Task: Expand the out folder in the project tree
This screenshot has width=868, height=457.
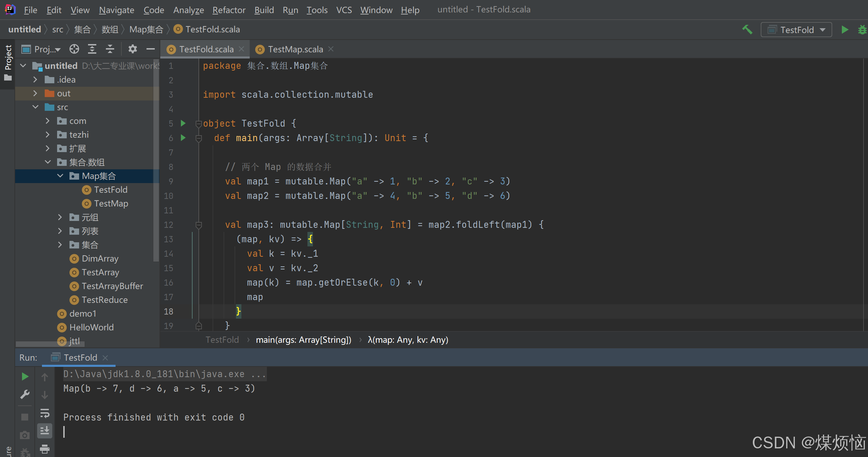Action: pyautogui.click(x=35, y=93)
